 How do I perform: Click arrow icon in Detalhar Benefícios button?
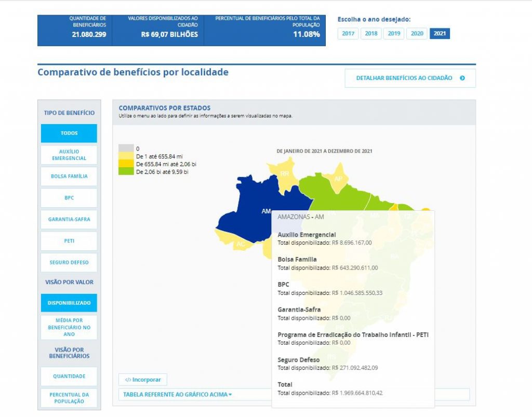(462, 78)
